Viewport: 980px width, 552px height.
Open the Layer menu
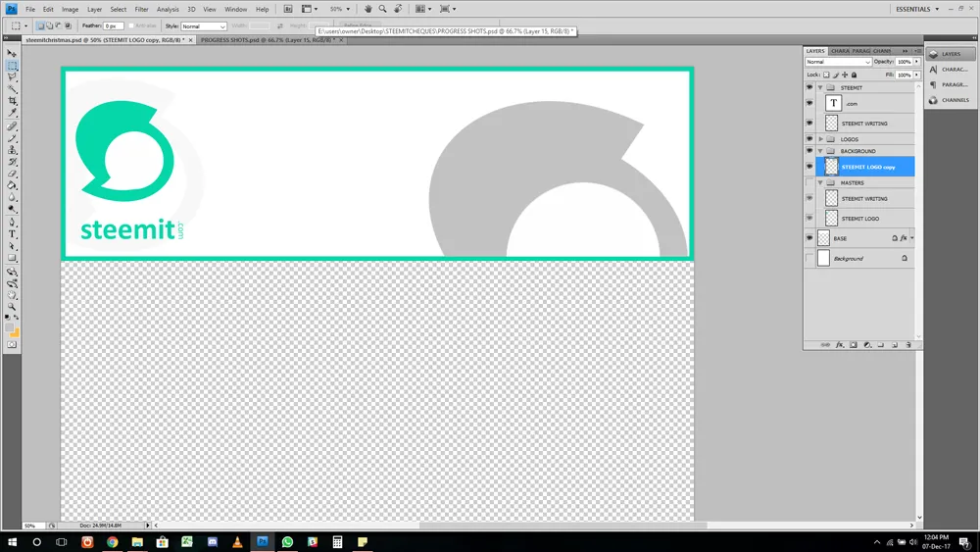coord(94,10)
